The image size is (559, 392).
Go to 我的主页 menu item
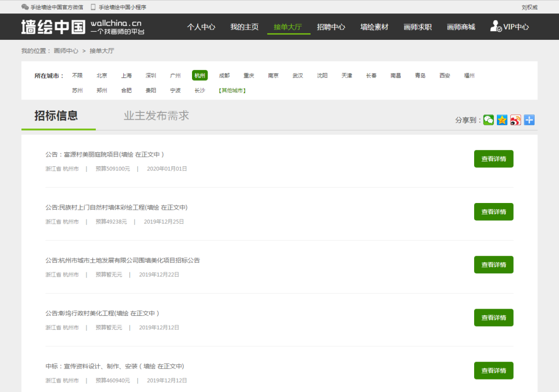[244, 27]
